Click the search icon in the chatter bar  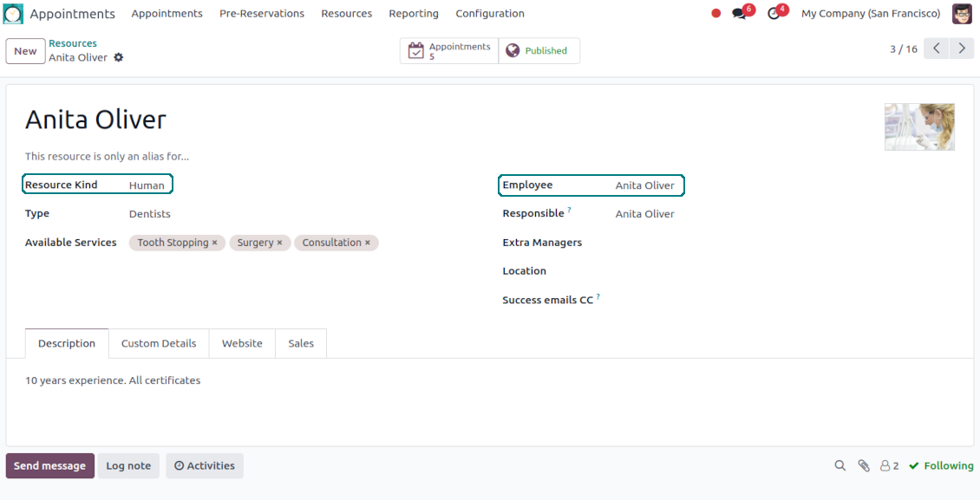click(x=840, y=466)
